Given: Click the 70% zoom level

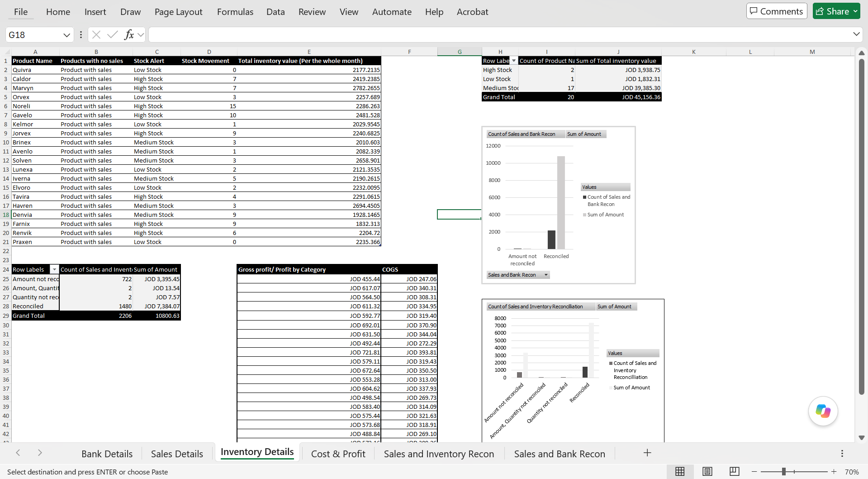Looking at the screenshot, I should point(852,472).
